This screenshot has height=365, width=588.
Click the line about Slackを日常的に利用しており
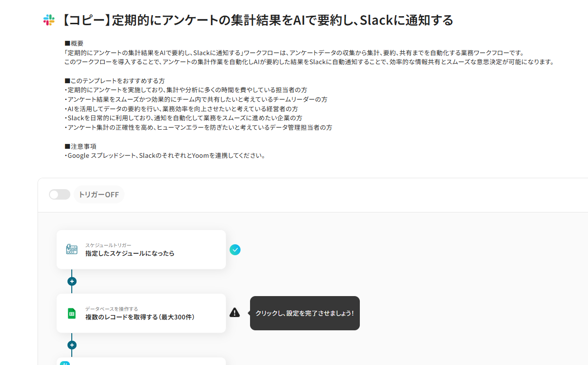point(183,118)
